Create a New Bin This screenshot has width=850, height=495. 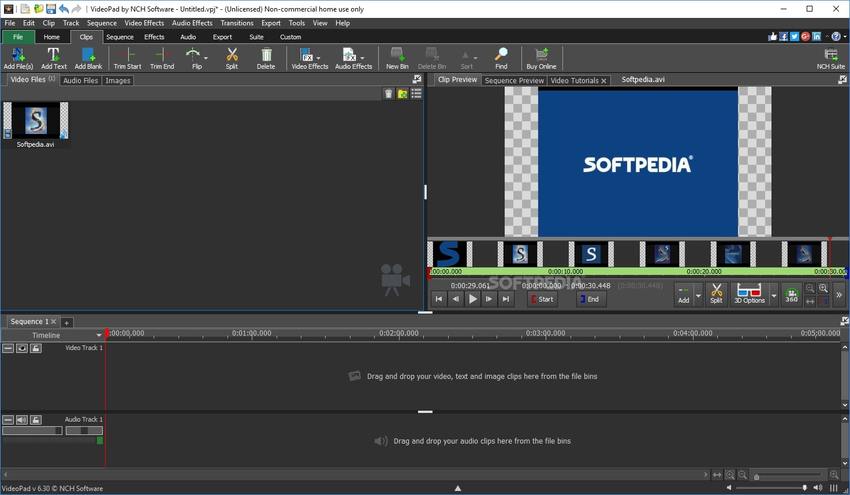[397, 58]
